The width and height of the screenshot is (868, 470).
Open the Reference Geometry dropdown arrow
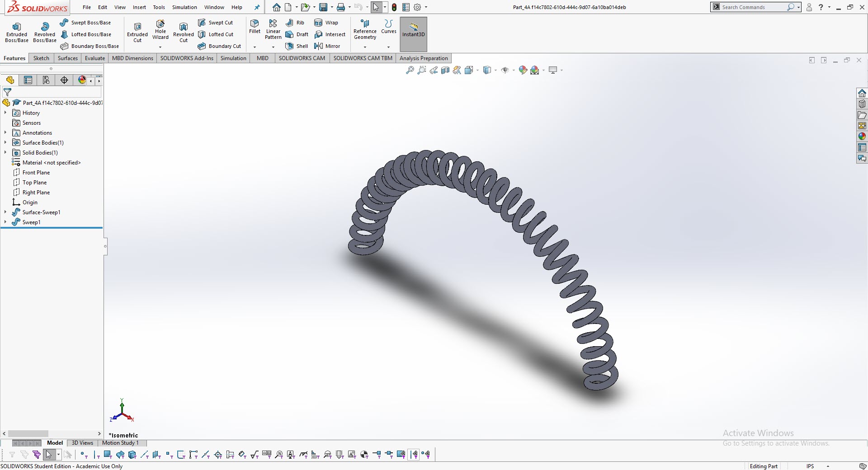[x=365, y=47]
